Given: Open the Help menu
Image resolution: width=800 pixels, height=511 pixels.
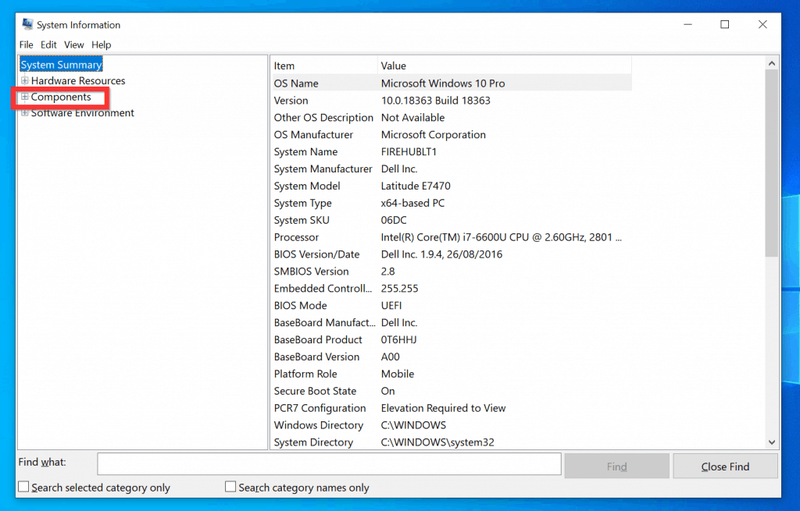Looking at the screenshot, I should pos(101,45).
